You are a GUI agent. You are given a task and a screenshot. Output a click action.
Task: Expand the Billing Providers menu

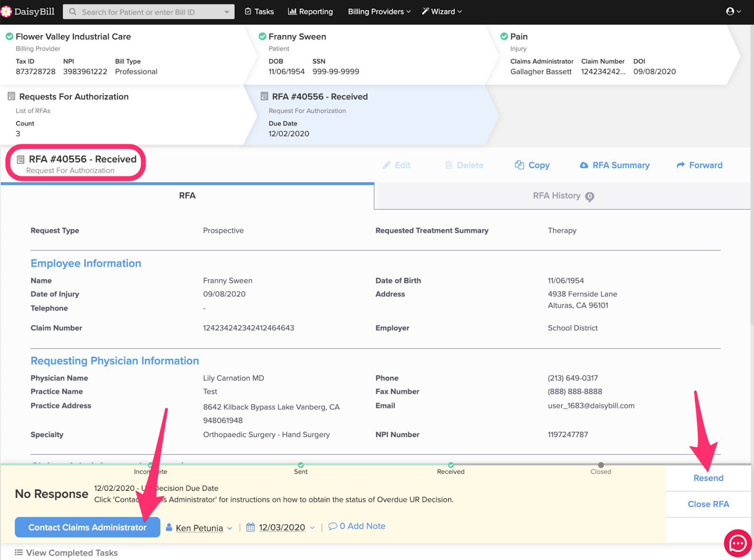[379, 12]
